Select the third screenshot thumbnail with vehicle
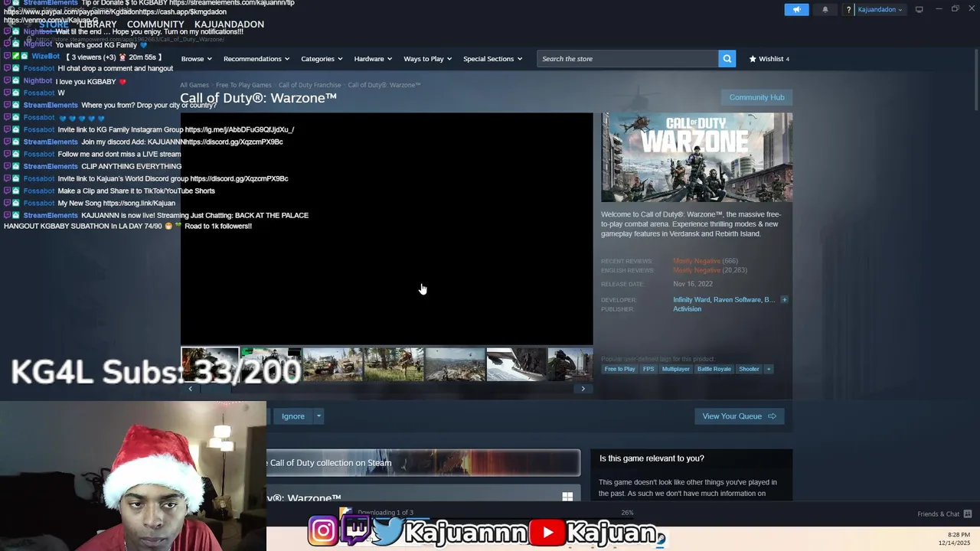 point(332,364)
